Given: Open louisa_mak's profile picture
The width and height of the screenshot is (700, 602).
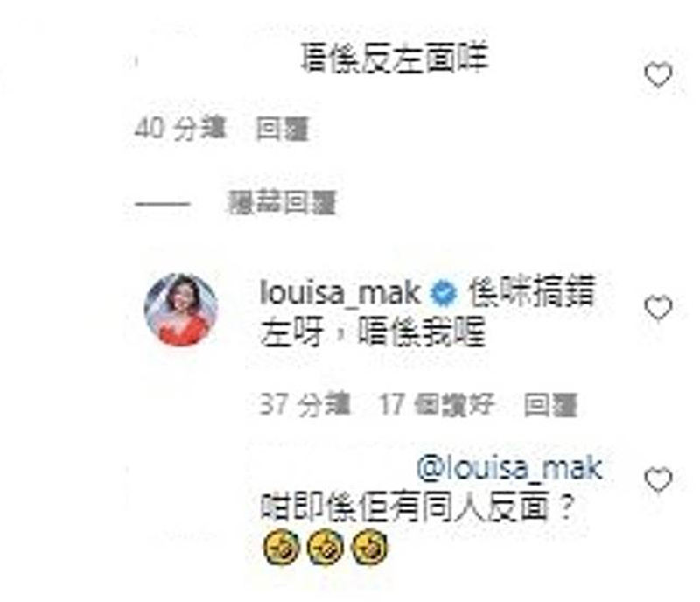Looking at the screenshot, I should pos(181,310).
